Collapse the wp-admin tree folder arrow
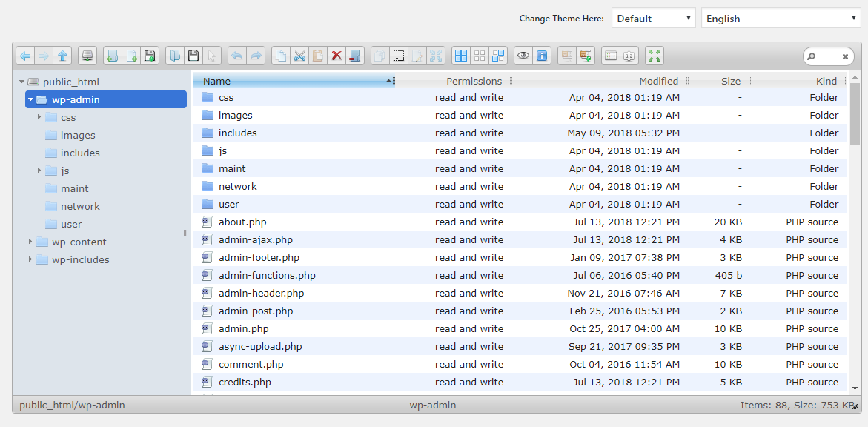Viewport: 868px width, 427px height. point(30,99)
